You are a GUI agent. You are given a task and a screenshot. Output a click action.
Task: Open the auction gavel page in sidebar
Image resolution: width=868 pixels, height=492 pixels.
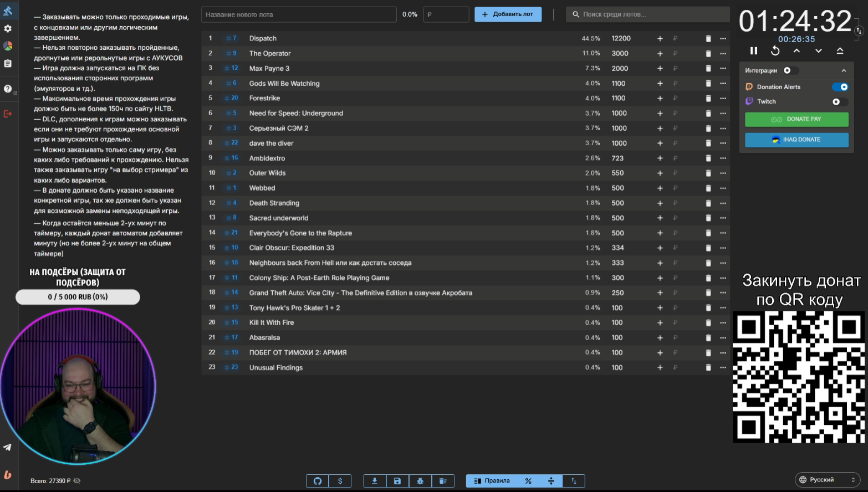point(8,11)
